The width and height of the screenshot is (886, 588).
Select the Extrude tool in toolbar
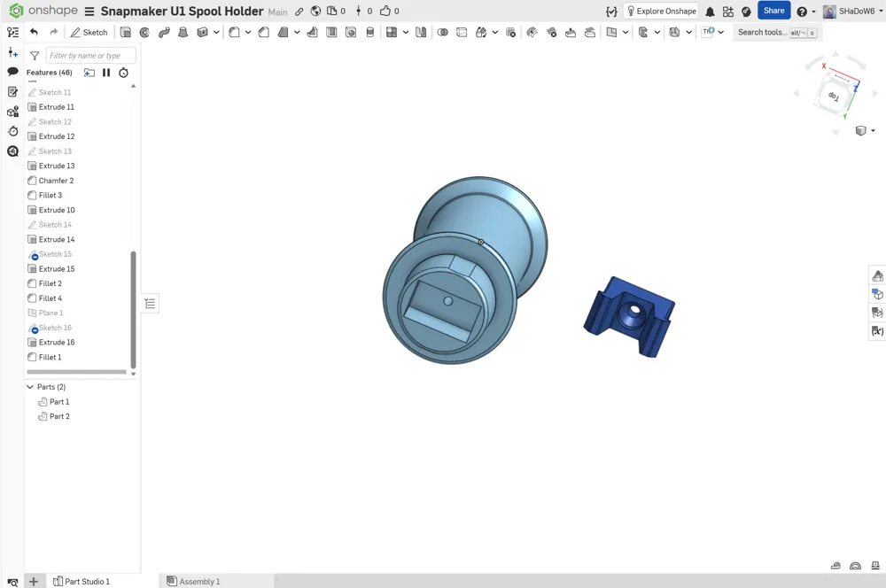tap(126, 32)
